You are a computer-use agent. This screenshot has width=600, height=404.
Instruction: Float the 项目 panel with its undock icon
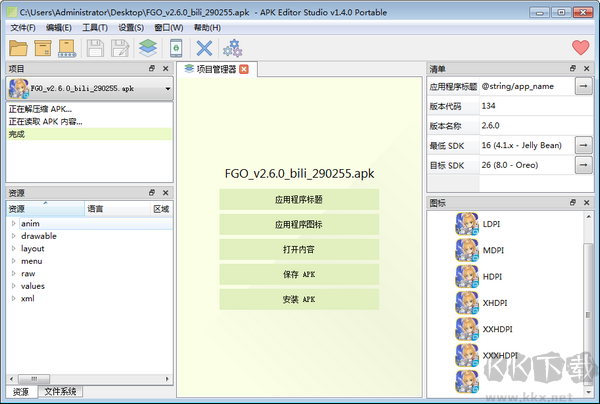[152, 68]
